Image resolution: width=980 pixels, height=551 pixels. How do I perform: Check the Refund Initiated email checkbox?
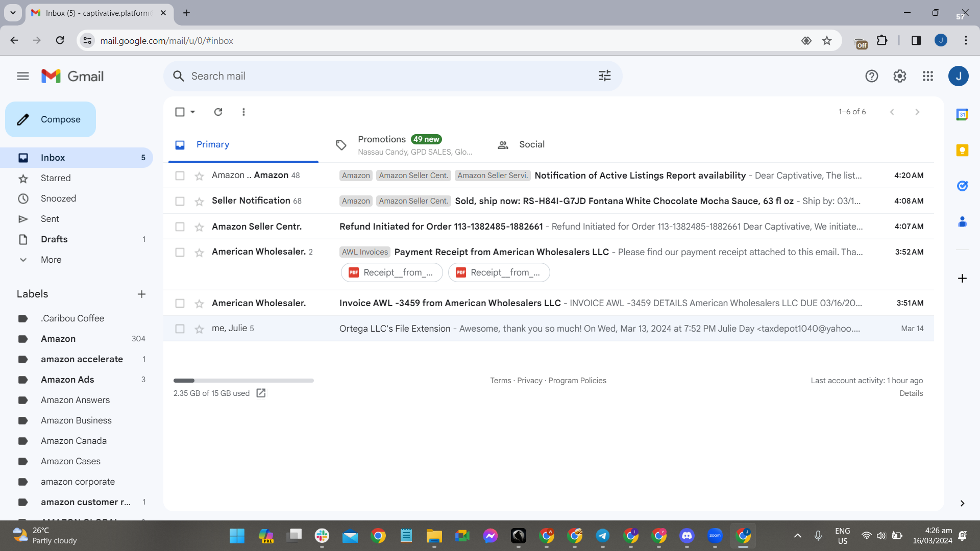coord(180,227)
